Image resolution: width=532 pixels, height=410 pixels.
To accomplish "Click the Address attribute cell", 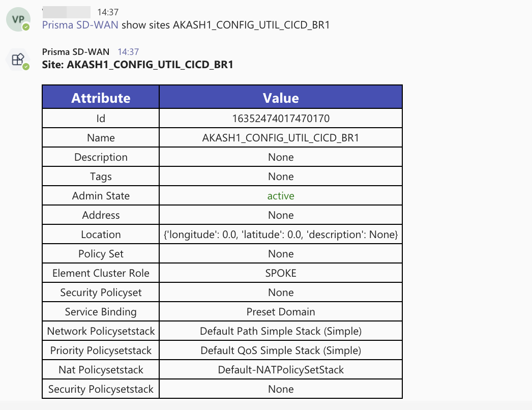I will [101, 215].
